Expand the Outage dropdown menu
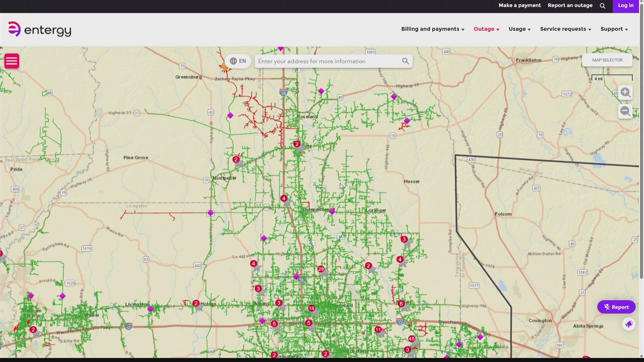The width and height of the screenshot is (644, 362). tap(486, 29)
